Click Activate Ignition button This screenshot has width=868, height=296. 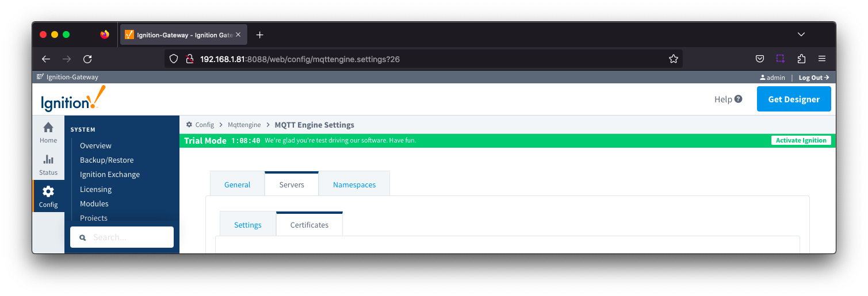[x=801, y=140]
